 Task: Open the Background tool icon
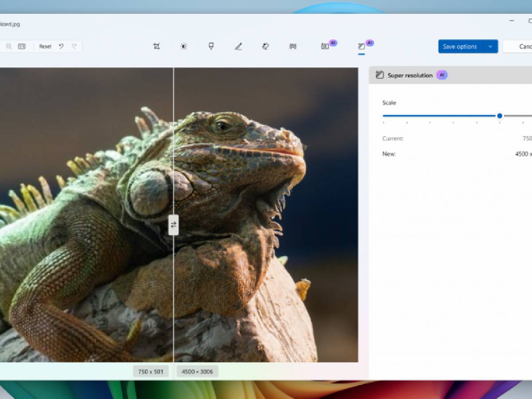(x=293, y=46)
